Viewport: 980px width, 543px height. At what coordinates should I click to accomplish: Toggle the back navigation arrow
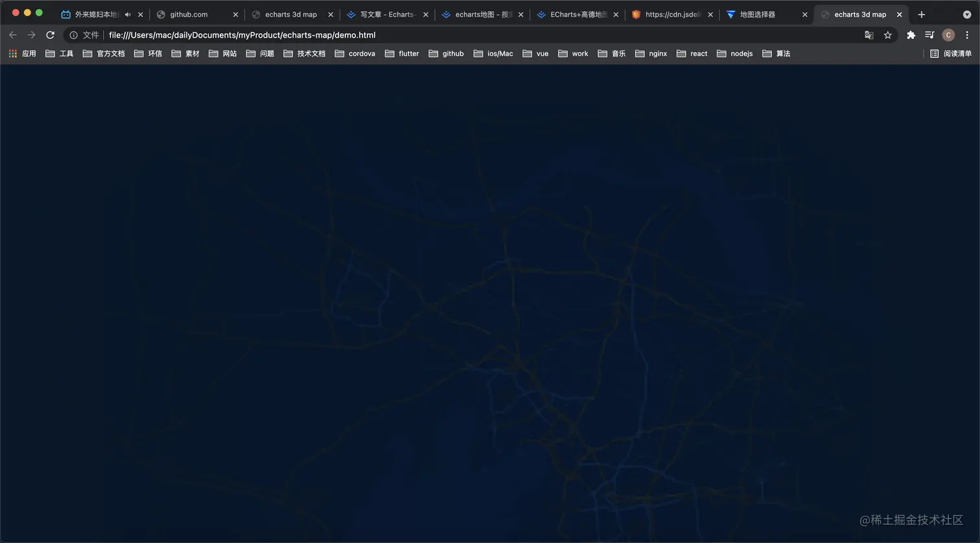(x=12, y=35)
